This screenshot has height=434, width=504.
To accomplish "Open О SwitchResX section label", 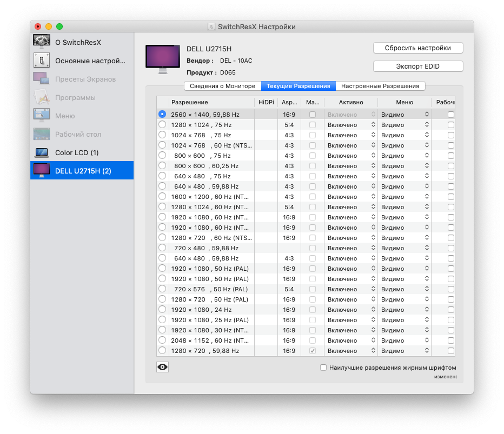I will point(78,42).
